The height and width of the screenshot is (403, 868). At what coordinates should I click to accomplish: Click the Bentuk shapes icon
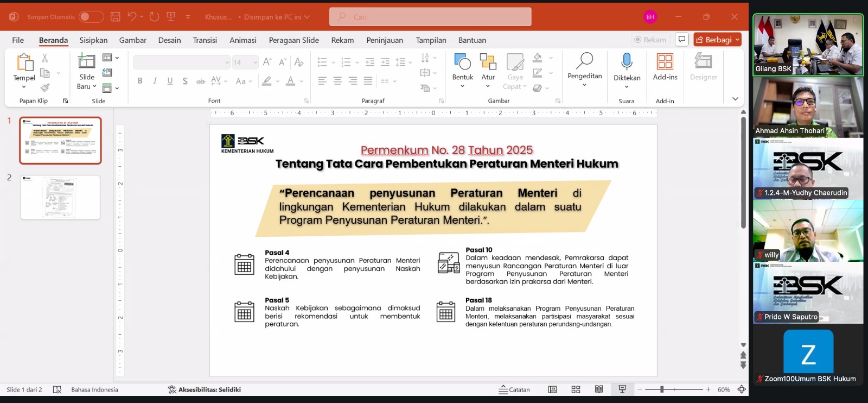[x=462, y=61]
